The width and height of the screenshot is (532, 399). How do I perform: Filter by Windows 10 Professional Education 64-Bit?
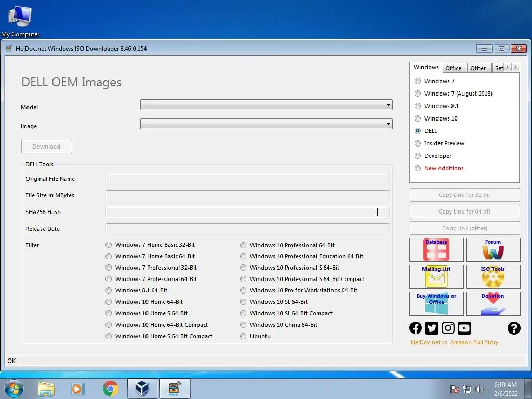pos(302,256)
